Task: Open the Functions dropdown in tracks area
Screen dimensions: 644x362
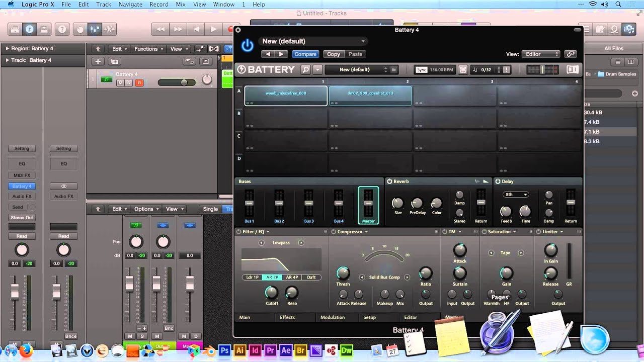Action: (149, 49)
